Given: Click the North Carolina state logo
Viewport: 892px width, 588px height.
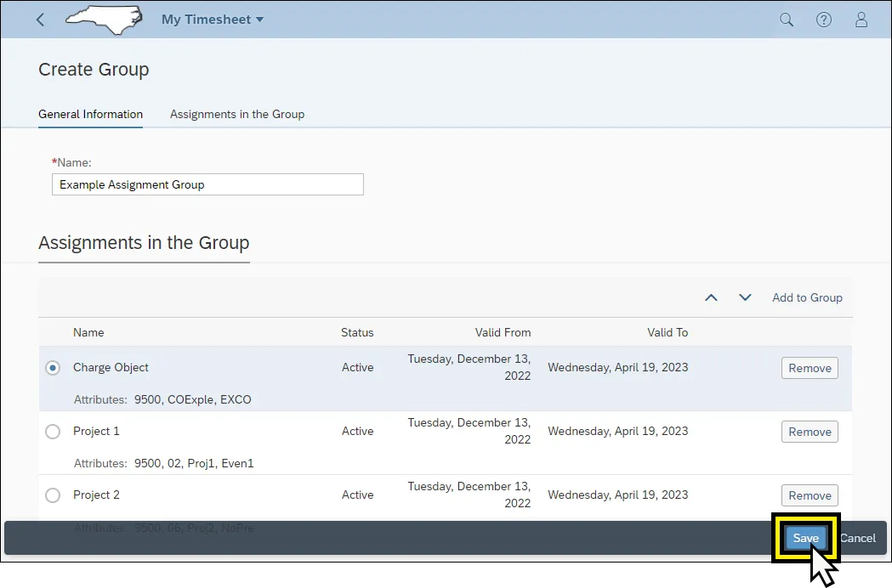Looking at the screenshot, I should pyautogui.click(x=104, y=20).
